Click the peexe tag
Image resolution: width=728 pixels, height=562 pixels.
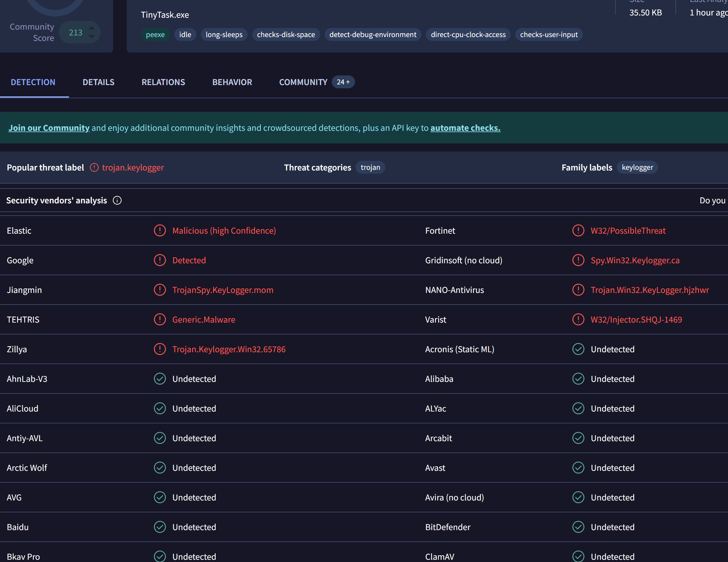(x=155, y=35)
